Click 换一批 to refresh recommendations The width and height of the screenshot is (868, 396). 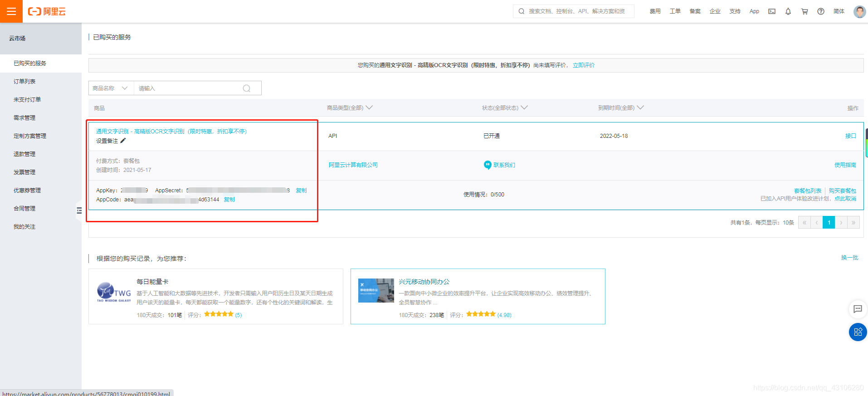849,258
